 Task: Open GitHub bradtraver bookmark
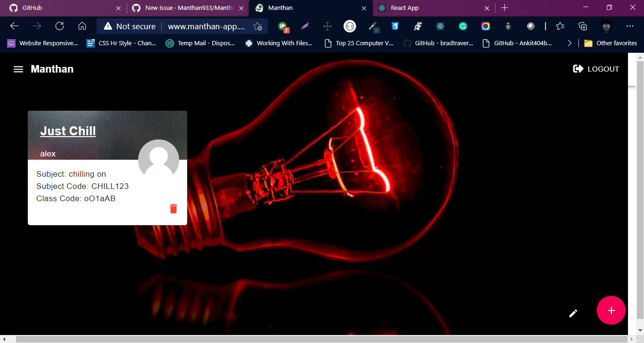438,43
